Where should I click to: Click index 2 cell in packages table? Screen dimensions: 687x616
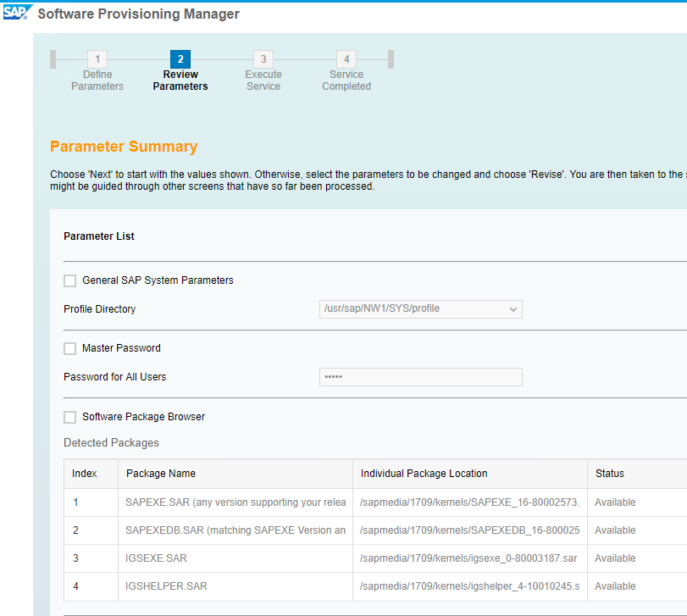91,530
